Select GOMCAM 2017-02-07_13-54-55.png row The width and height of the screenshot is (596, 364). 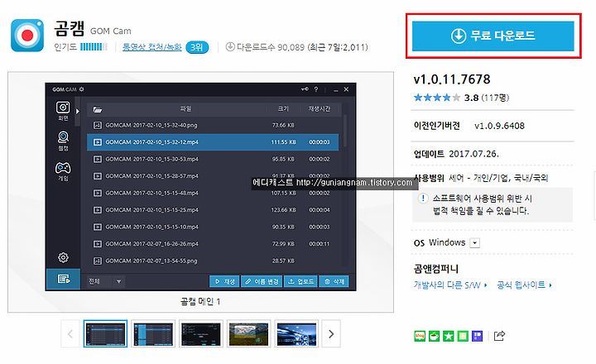[x=213, y=261]
